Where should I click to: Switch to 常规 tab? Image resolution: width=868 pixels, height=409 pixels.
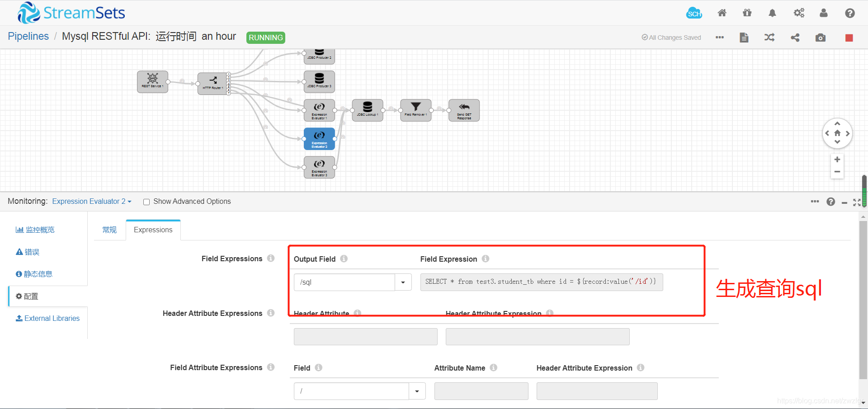point(109,230)
